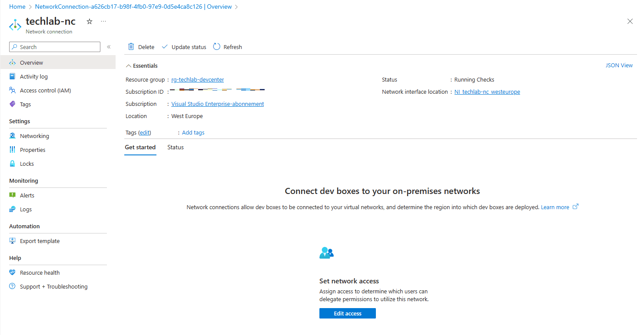Click the Activity log icon in sidebar

click(13, 76)
